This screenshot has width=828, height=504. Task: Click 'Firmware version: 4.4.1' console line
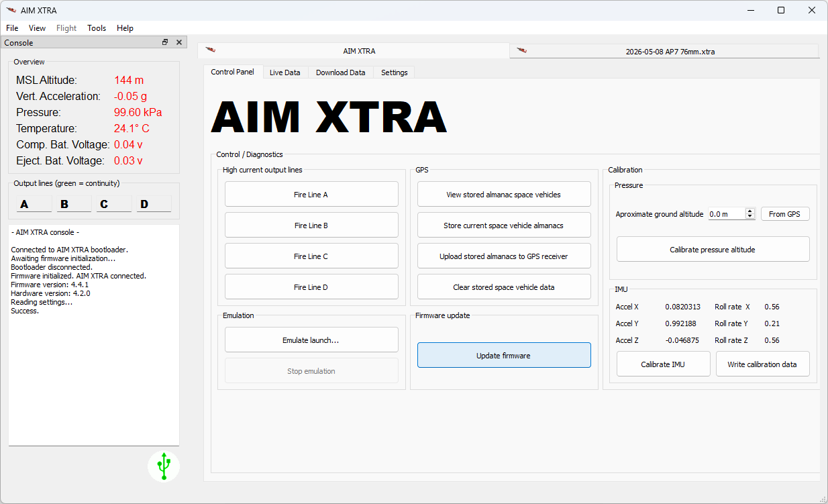coord(50,285)
